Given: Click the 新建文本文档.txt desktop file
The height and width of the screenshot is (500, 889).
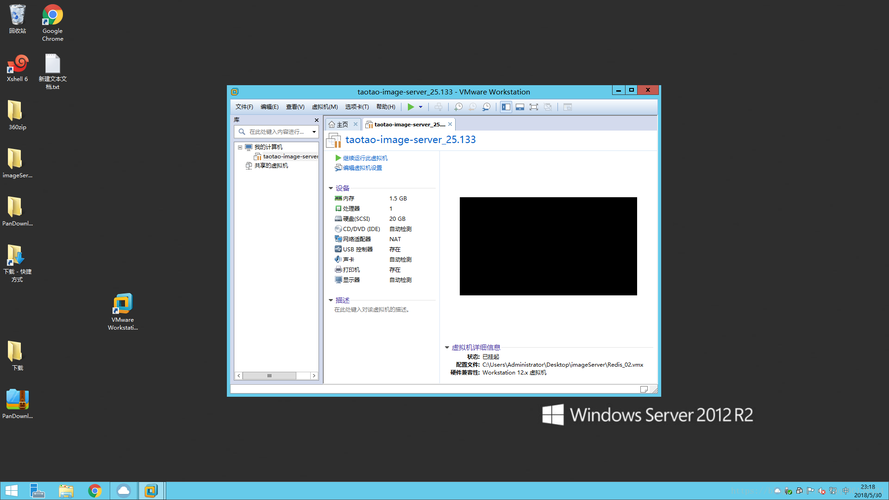Looking at the screenshot, I should pyautogui.click(x=52, y=71).
